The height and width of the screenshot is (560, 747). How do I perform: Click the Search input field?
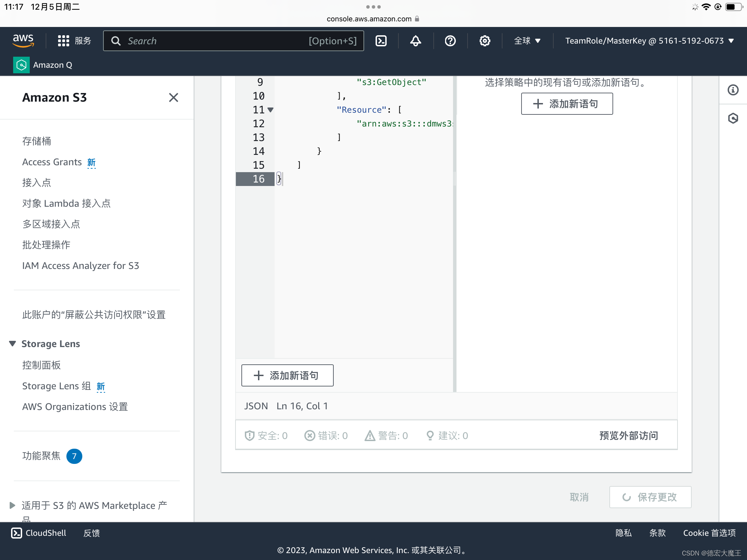pyautogui.click(x=233, y=41)
